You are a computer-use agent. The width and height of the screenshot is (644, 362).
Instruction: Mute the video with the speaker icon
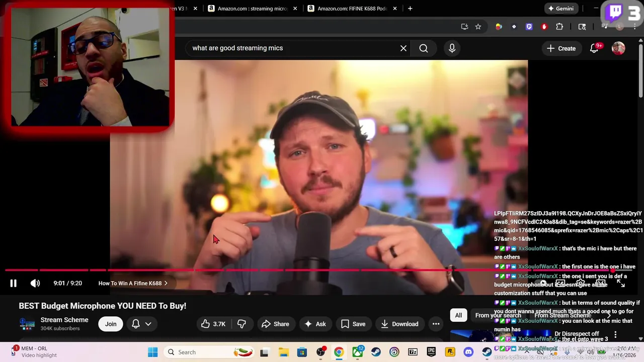point(35,284)
